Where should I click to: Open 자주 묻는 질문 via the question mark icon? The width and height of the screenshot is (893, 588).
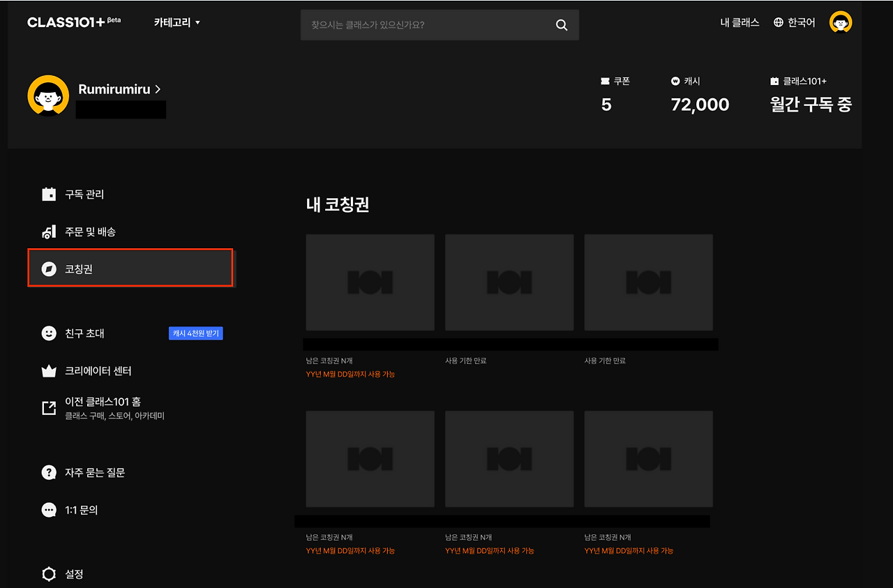49,472
